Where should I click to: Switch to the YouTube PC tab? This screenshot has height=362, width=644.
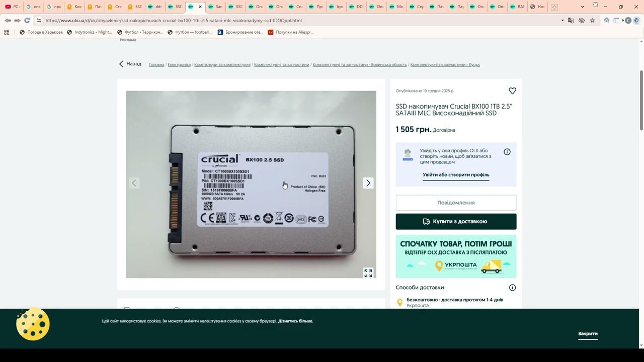tap(13, 7)
